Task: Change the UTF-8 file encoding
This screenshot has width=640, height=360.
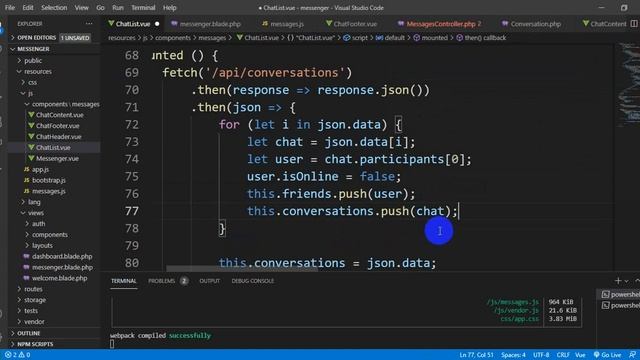Action: pyautogui.click(x=541, y=355)
